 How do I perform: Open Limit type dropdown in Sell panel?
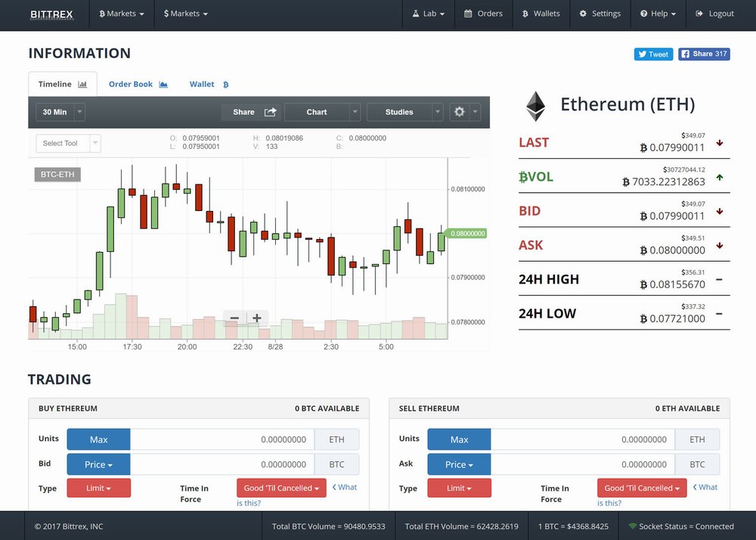click(459, 488)
